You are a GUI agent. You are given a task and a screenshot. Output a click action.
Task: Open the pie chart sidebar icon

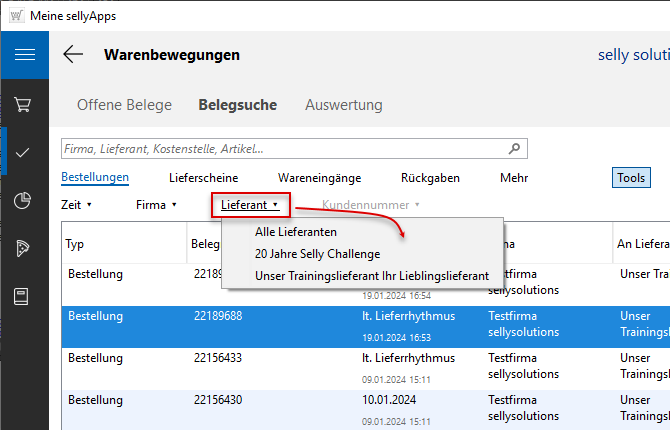point(24,200)
